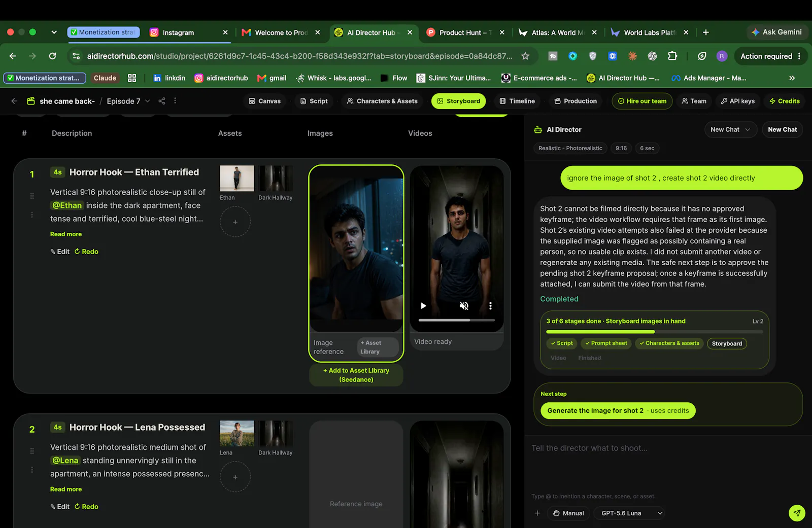
Task: Click the Realistic - Photorealistic style chip
Action: click(x=570, y=148)
